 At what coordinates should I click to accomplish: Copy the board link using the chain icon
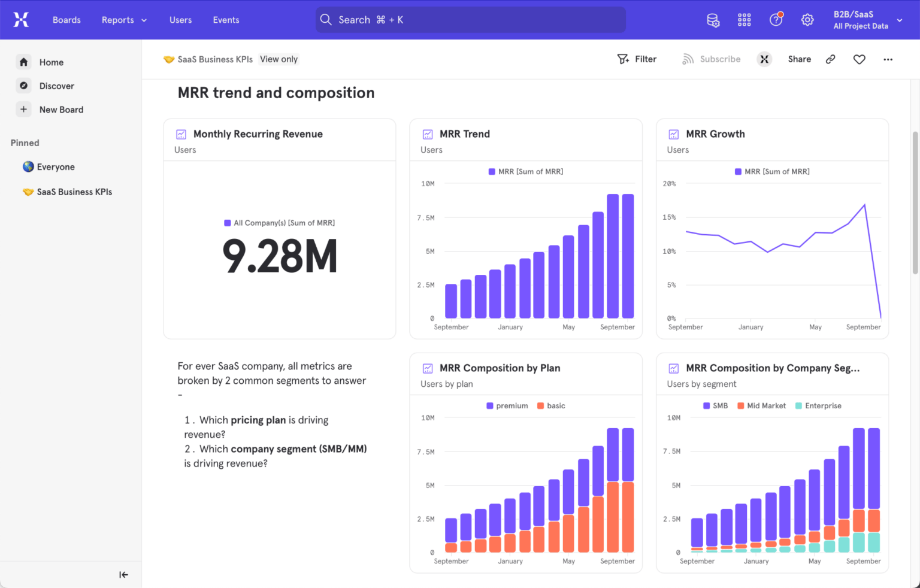[x=830, y=59]
